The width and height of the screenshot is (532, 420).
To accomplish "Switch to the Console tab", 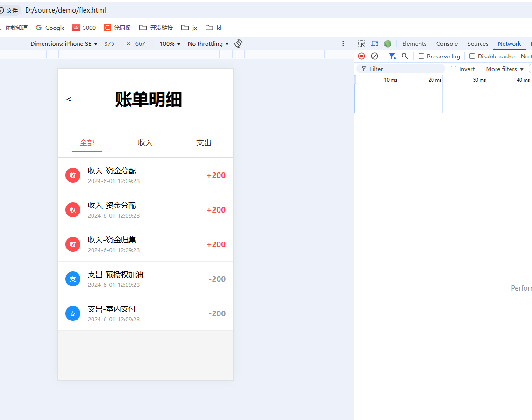I will pos(447,44).
